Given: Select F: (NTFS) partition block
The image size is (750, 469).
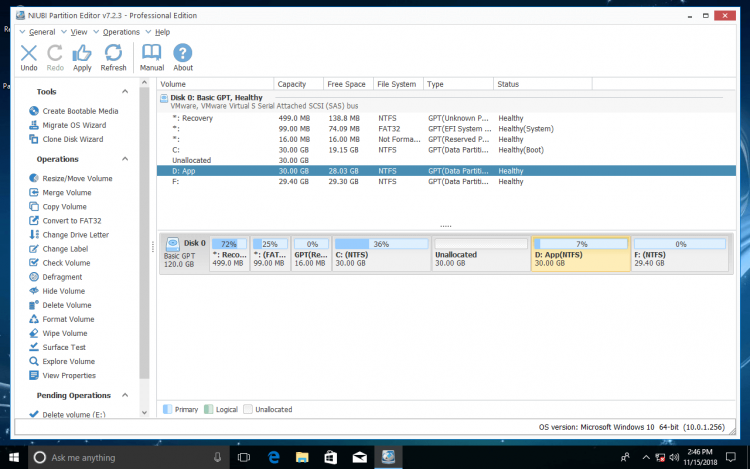Looking at the screenshot, I should [x=680, y=254].
